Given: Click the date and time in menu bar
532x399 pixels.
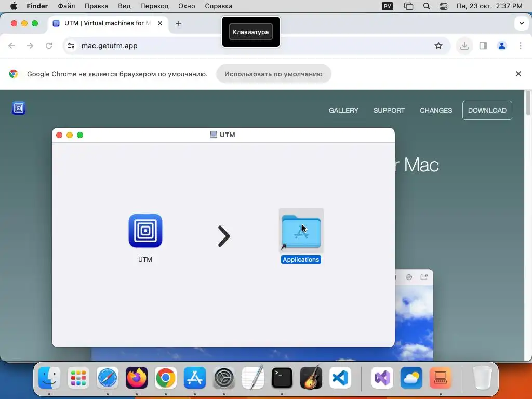Looking at the screenshot, I should [x=489, y=6].
